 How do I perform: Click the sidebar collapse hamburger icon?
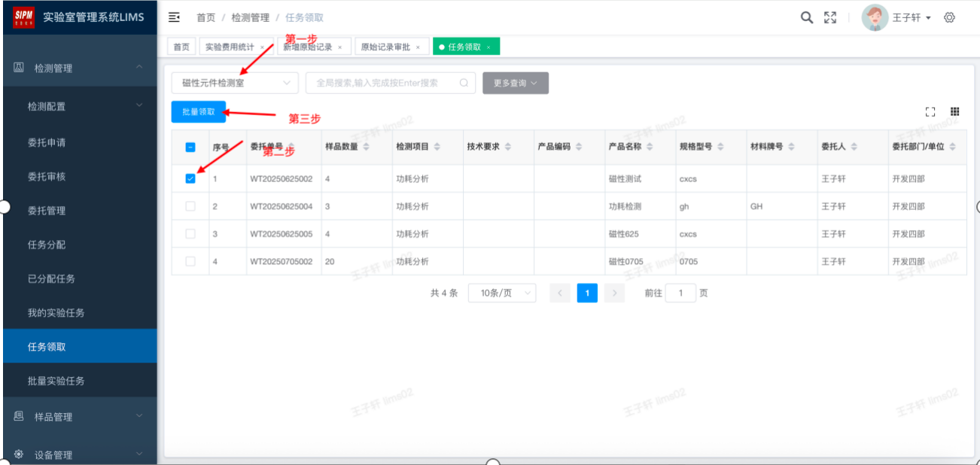click(174, 17)
